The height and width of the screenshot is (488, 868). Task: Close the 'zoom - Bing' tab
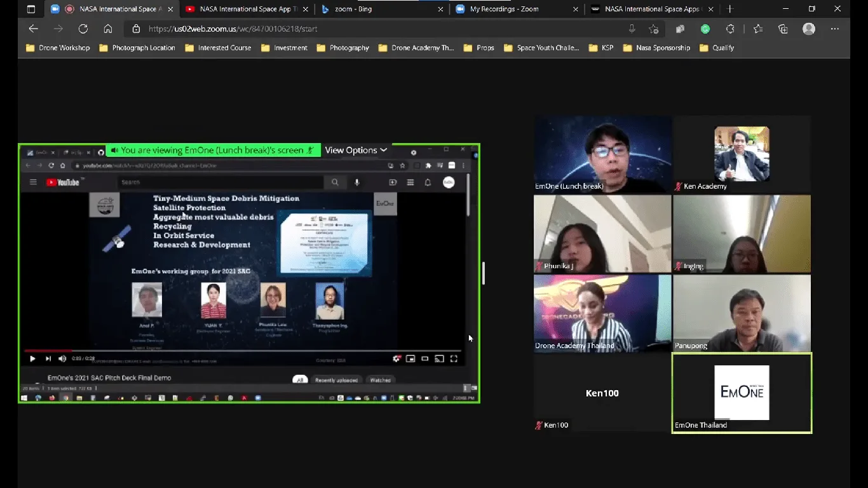441,10
